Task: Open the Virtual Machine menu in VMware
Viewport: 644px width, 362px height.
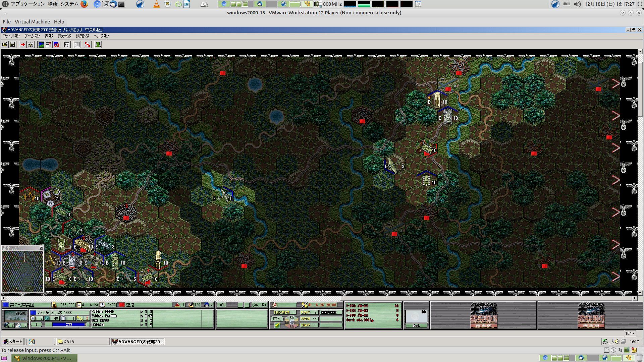Action: [x=32, y=22]
